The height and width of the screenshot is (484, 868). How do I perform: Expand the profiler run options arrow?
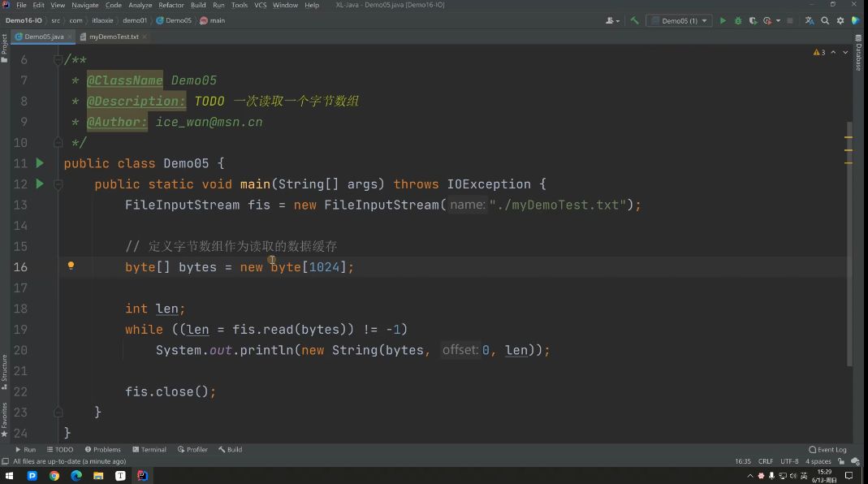pos(778,20)
